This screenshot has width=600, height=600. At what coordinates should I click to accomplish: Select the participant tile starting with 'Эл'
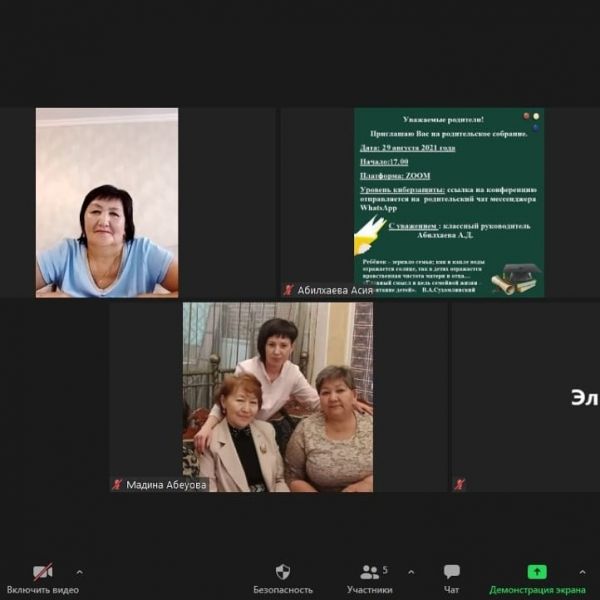click(x=526, y=397)
